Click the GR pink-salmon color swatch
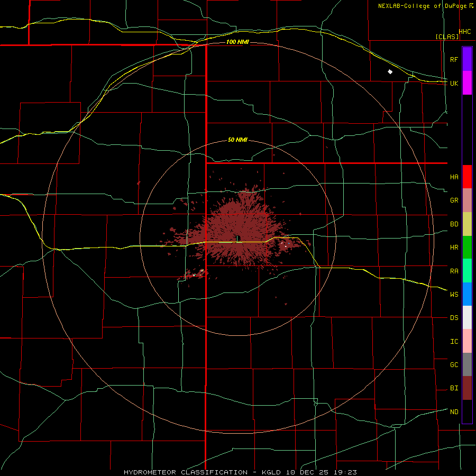This screenshot has width=476, height=476. tap(467, 200)
